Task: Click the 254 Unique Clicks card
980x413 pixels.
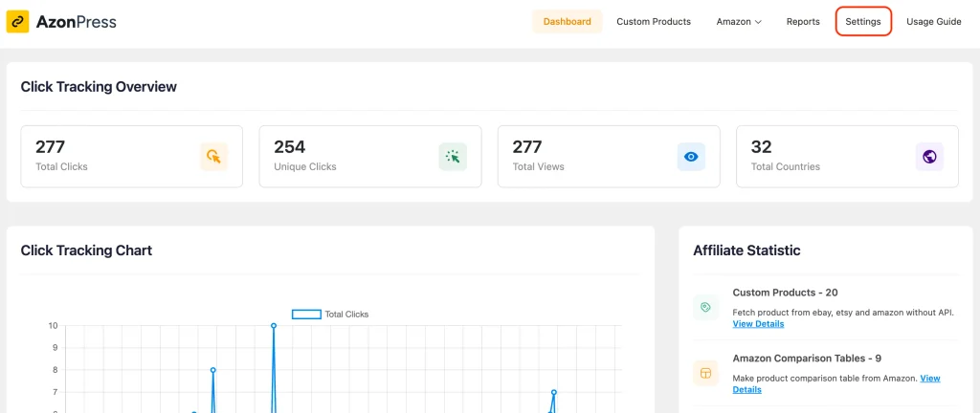Action: point(370,157)
